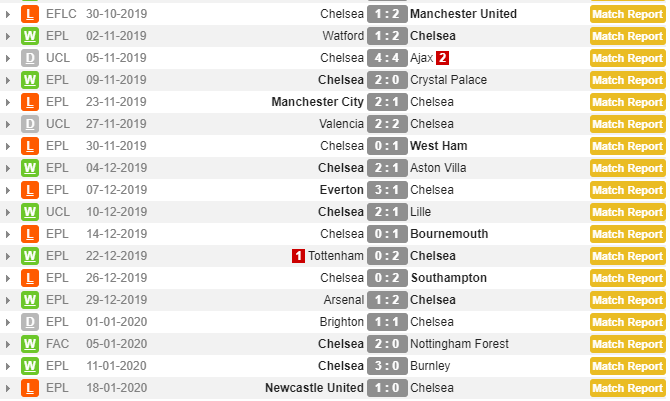
Task: Expand the 10-12-2019 UCL Lille row arrow
Action: click(9, 212)
